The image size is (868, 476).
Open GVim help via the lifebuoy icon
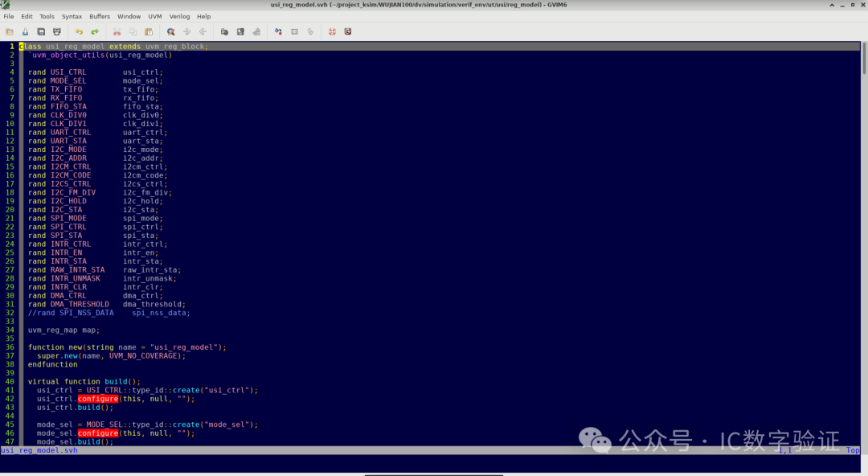(x=331, y=31)
